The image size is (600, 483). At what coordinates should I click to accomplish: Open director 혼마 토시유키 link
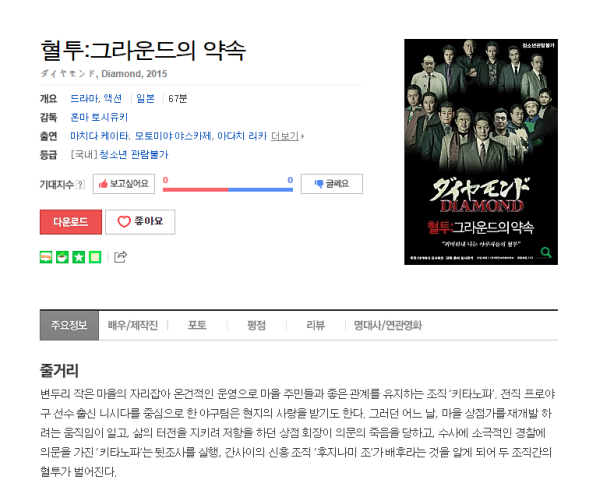99,117
